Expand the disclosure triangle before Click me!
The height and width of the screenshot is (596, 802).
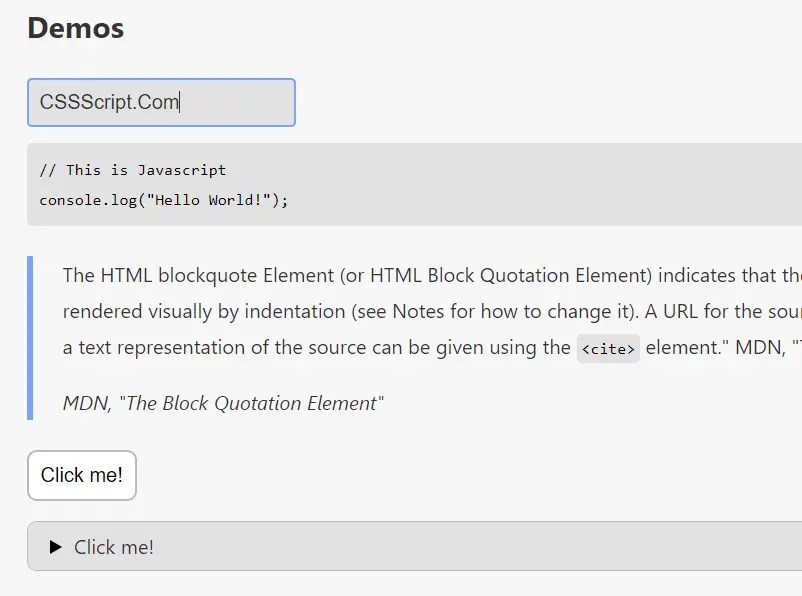coord(55,547)
